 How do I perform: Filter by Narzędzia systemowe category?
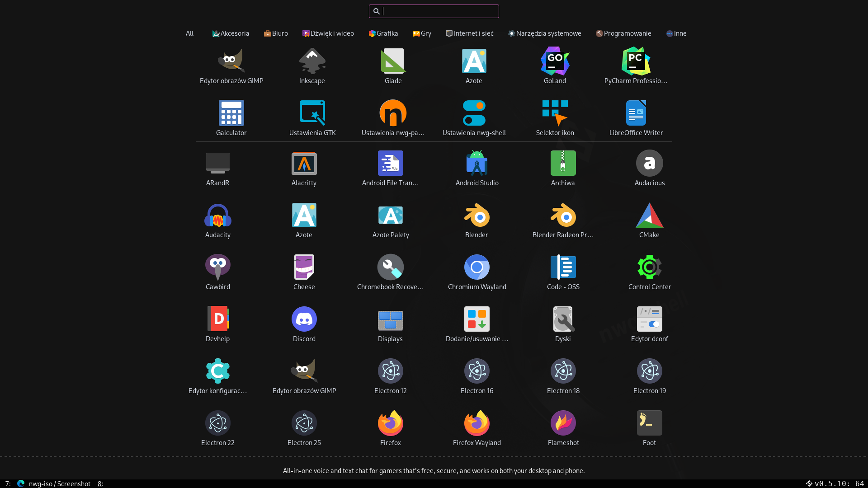coord(544,33)
